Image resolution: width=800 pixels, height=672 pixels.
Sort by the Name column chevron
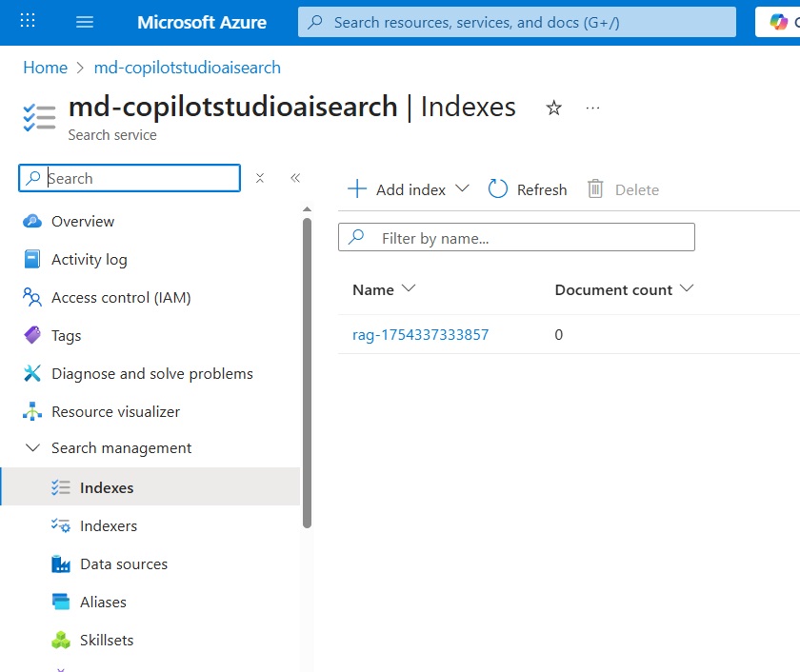click(409, 288)
